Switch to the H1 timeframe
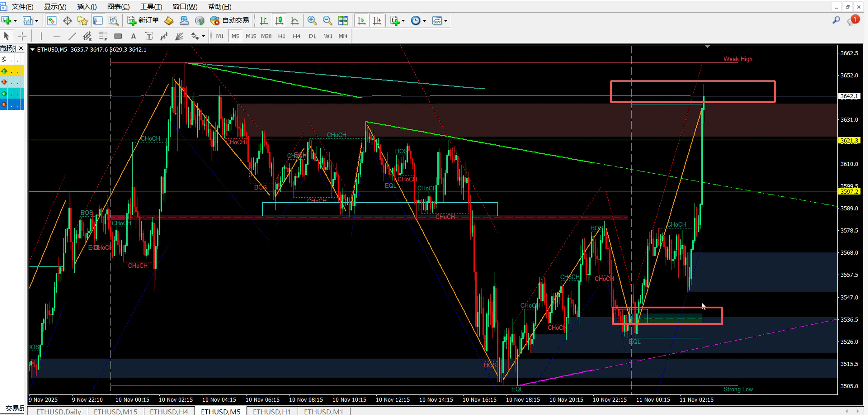The height and width of the screenshot is (415, 868). (x=281, y=36)
